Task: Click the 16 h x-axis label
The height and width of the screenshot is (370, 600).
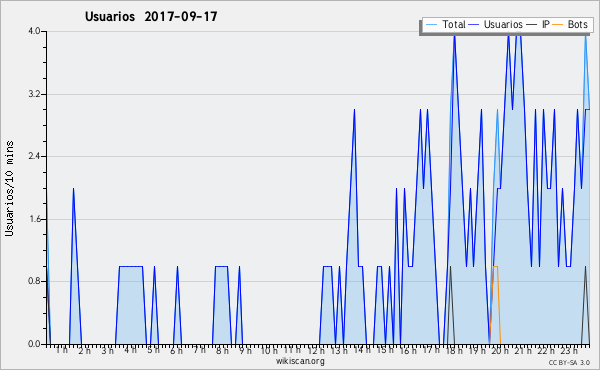Action: 409,350
